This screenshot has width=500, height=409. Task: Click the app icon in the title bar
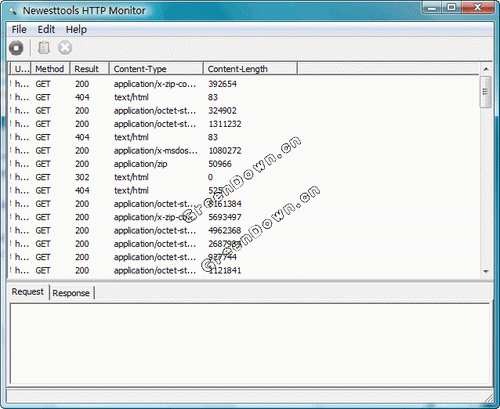coord(13,11)
